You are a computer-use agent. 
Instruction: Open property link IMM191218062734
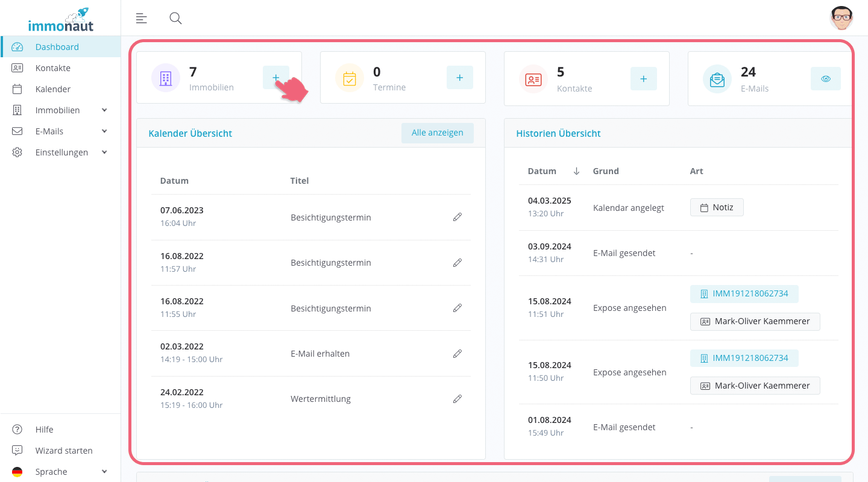tap(744, 293)
